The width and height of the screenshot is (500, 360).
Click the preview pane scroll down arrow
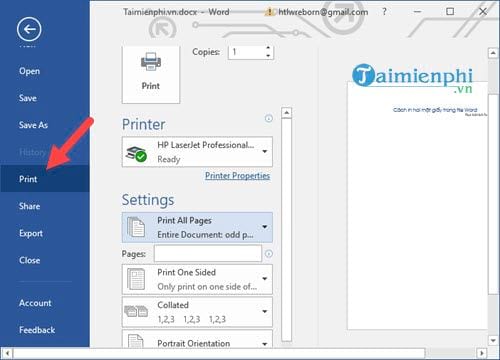pos(493,341)
